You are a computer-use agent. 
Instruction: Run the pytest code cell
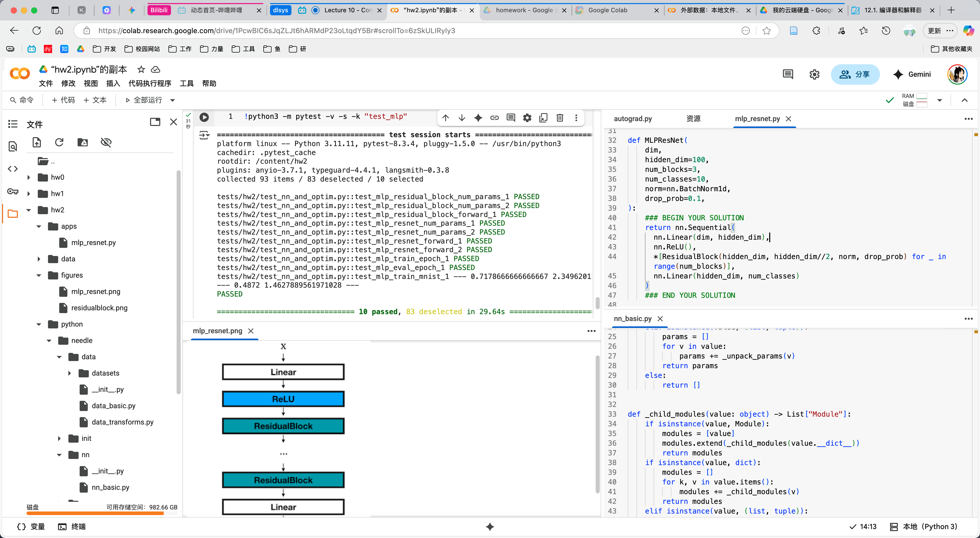point(204,117)
